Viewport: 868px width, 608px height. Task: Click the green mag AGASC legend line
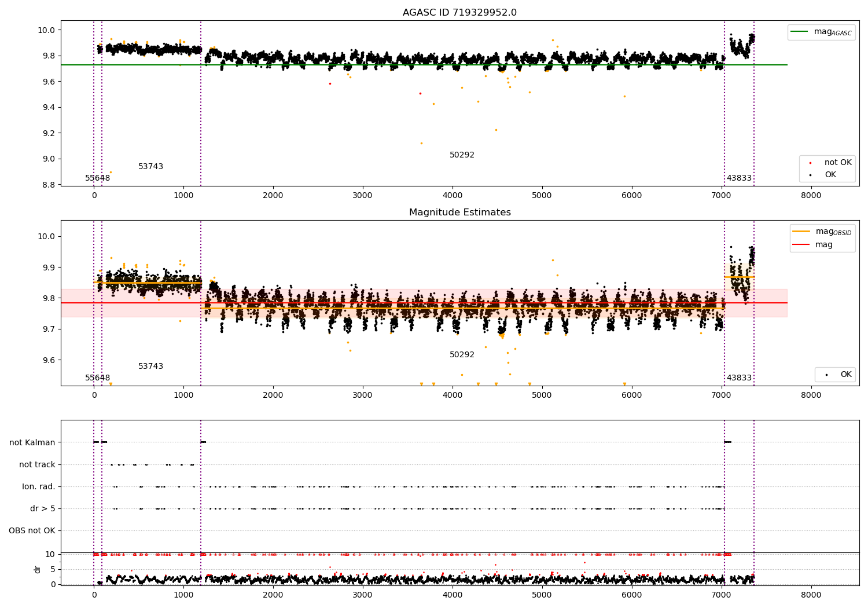799,32
